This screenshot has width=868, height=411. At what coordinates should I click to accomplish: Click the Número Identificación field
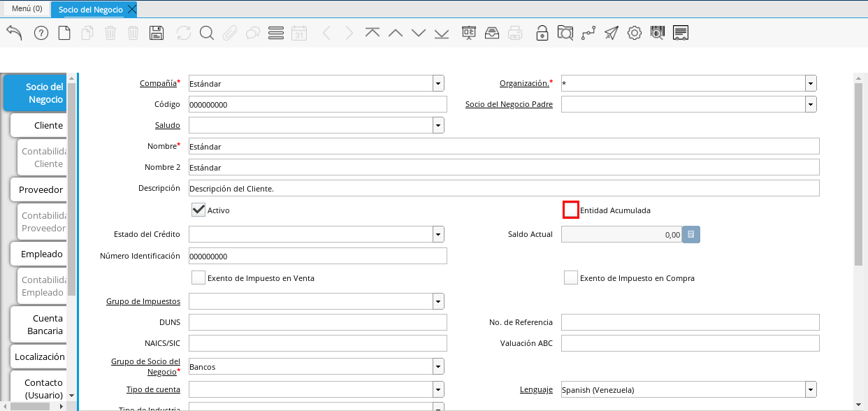(x=317, y=256)
